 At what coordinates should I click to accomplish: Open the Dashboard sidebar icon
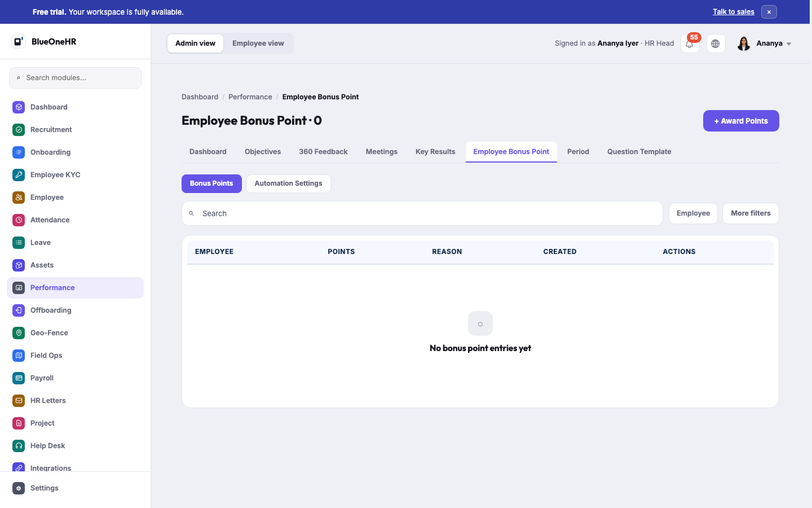[x=19, y=107]
